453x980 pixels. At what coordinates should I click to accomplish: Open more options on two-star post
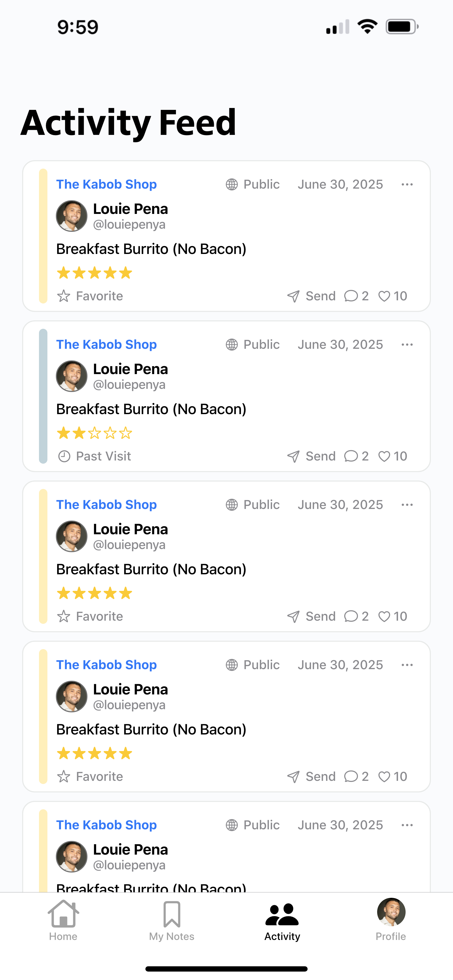click(x=407, y=345)
